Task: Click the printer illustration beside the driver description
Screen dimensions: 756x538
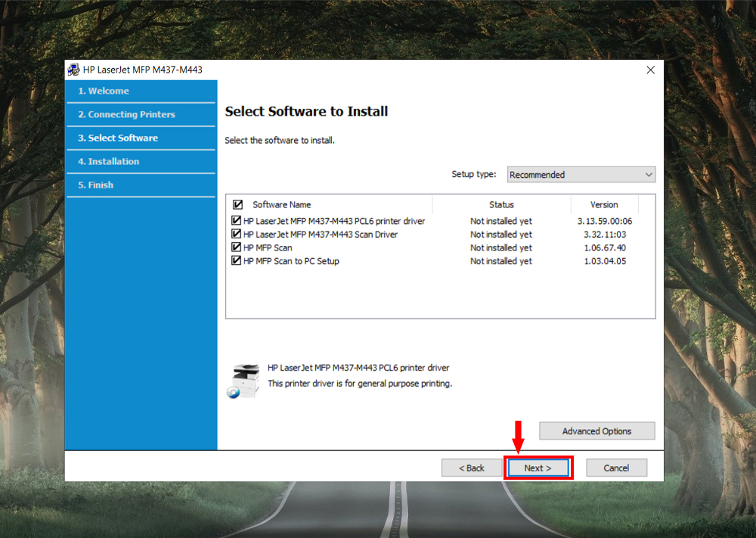Action: coord(243,381)
